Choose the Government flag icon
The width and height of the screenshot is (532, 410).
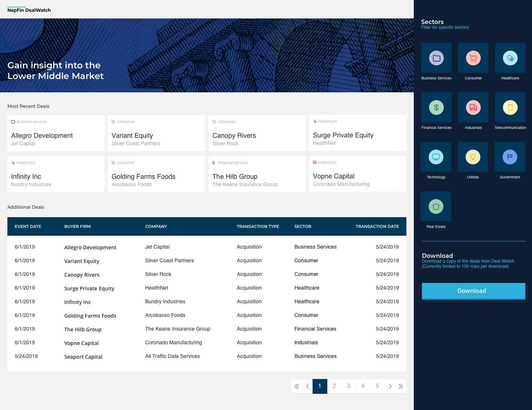(x=510, y=157)
